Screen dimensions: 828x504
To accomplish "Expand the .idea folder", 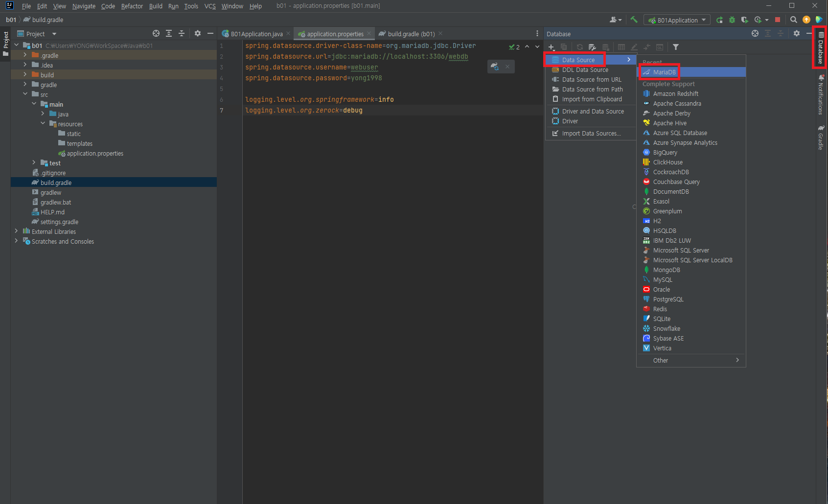I will (25, 65).
